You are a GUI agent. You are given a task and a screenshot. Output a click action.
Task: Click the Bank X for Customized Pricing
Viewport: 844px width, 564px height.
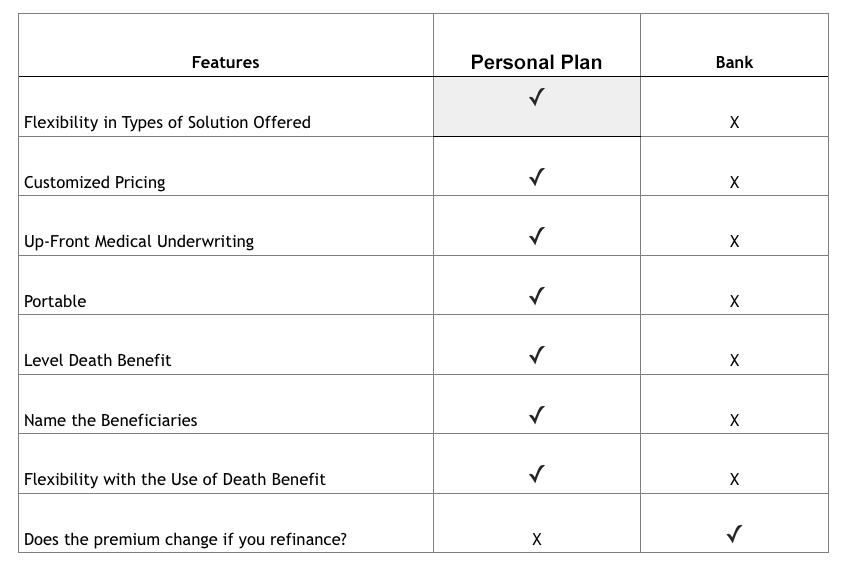734,182
